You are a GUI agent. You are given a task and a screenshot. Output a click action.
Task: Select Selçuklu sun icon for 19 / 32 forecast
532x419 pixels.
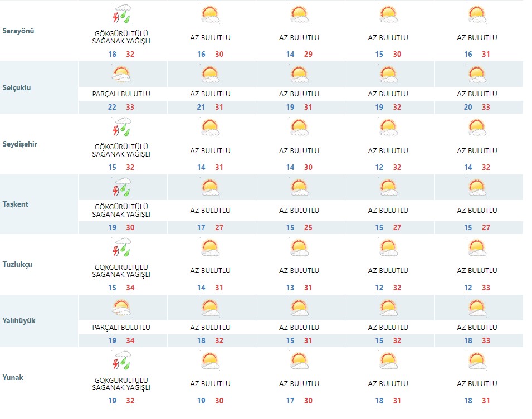(x=388, y=75)
